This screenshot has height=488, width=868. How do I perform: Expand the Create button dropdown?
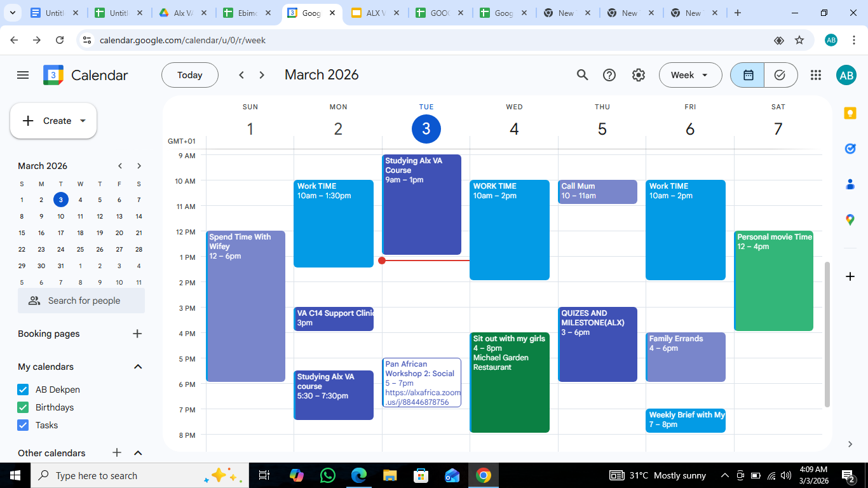[x=83, y=121]
